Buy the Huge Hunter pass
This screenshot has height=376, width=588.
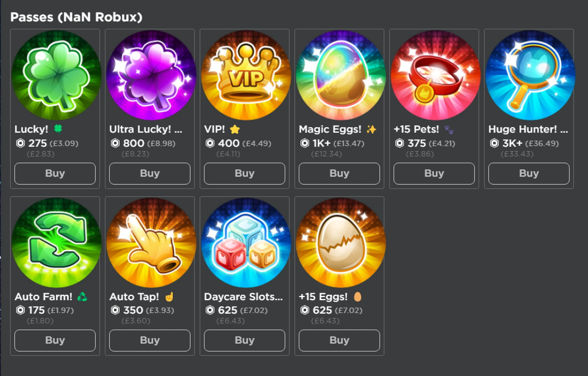[529, 173]
